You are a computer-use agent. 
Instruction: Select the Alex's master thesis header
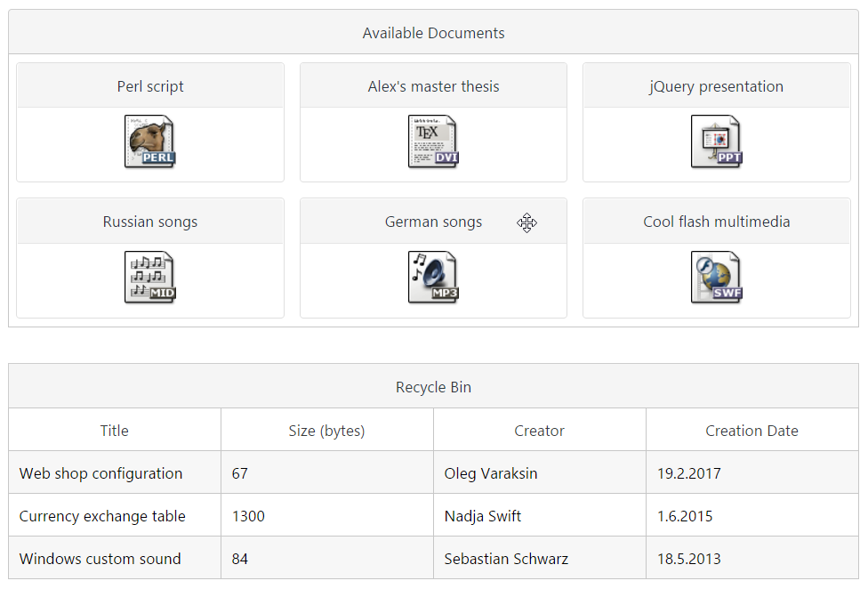coord(433,85)
